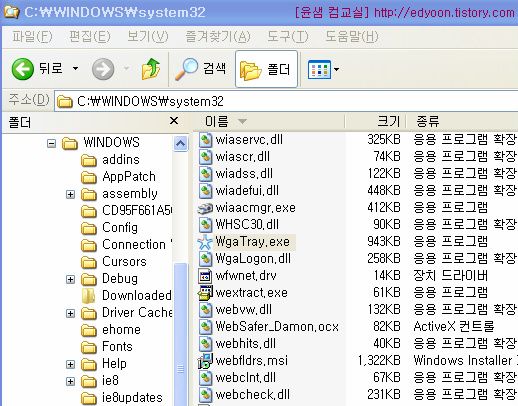Image resolution: width=518 pixels, height=406 pixels.
Task: Expand the Driver Cache folder node
Action: (70, 313)
